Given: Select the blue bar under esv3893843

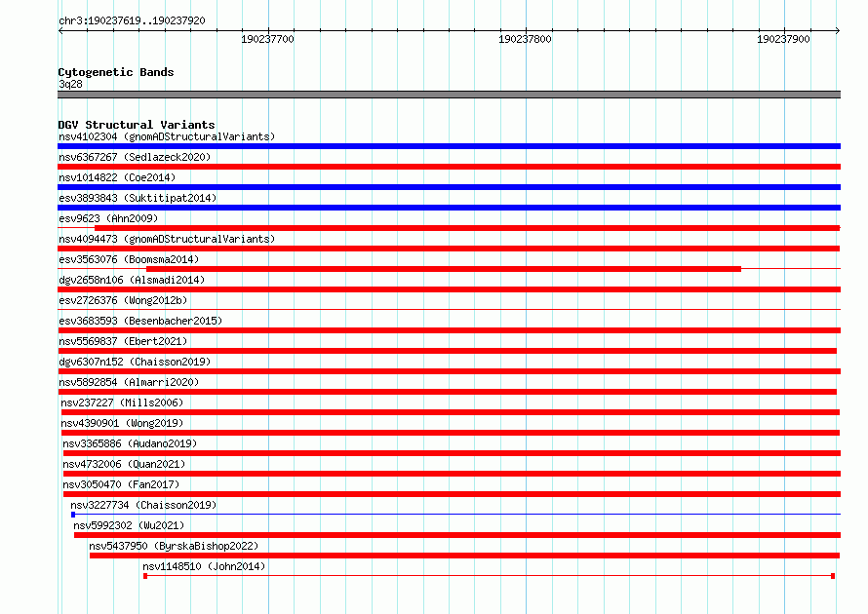Looking at the screenshot, I should point(449,208).
